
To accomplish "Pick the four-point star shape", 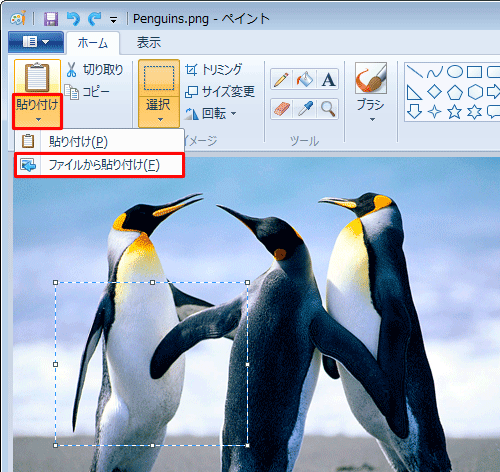I will point(434,112).
